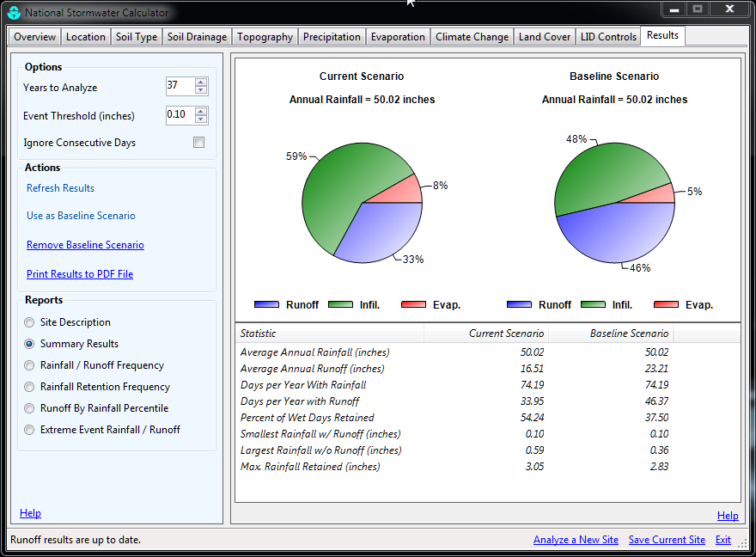Decrease Years to Analyze with down arrow
Screen dimensions: 756x557
click(201, 90)
